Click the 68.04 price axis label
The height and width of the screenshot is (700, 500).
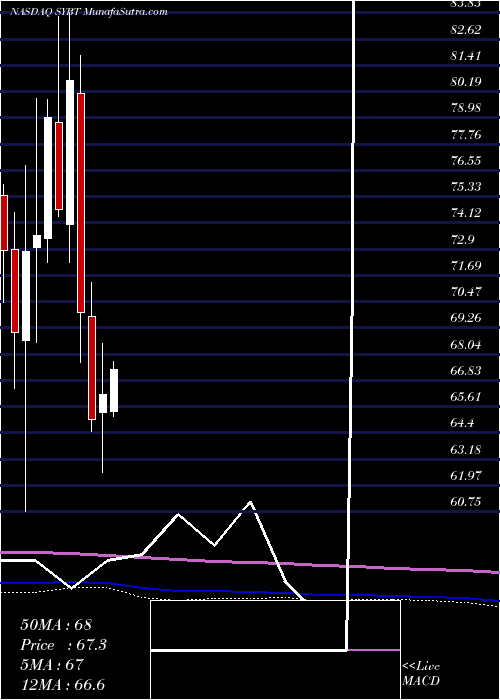tap(466, 345)
